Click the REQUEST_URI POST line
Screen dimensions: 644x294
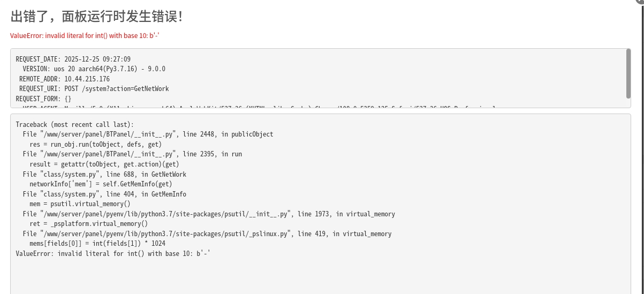click(94, 89)
